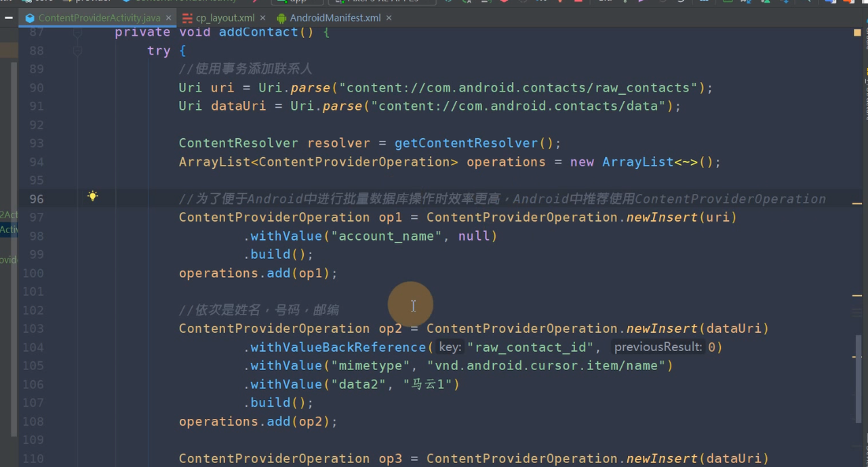Click line number 108 in the gutter
The height and width of the screenshot is (467, 868).
pyautogui.click(x=33, y=422)
